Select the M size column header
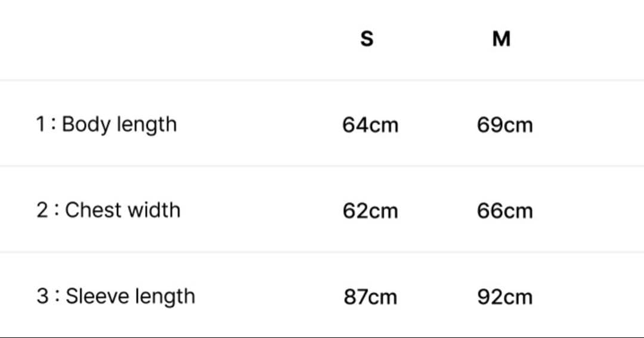Viewport: 644px width, 338px height. tap(501, 39)
